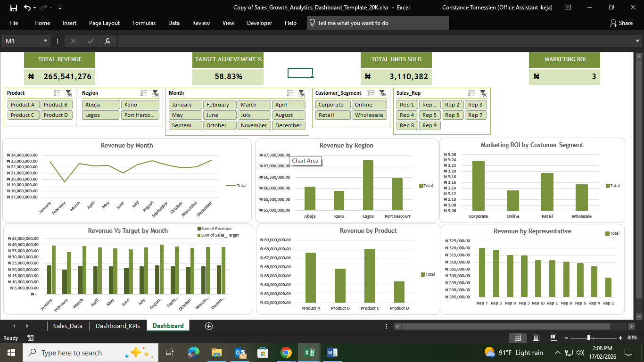Open Word from the taskbar
Viewport: 644px width, 362px height.
pos(332,353)
